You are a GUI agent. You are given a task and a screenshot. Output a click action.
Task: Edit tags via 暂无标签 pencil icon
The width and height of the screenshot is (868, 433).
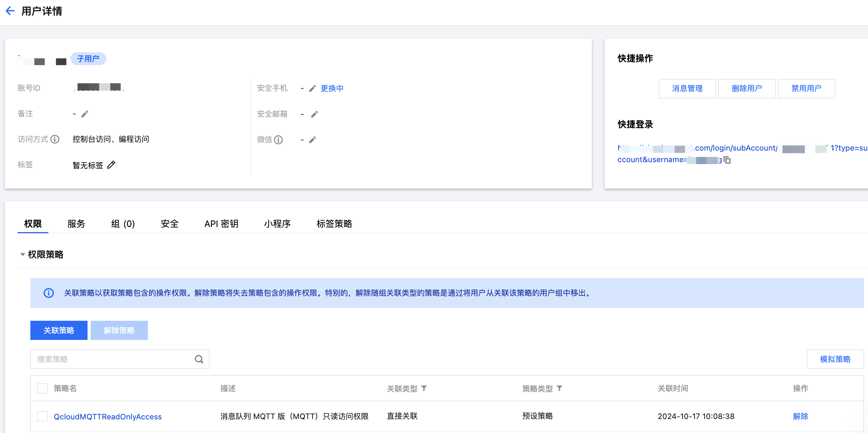(111, 165)
